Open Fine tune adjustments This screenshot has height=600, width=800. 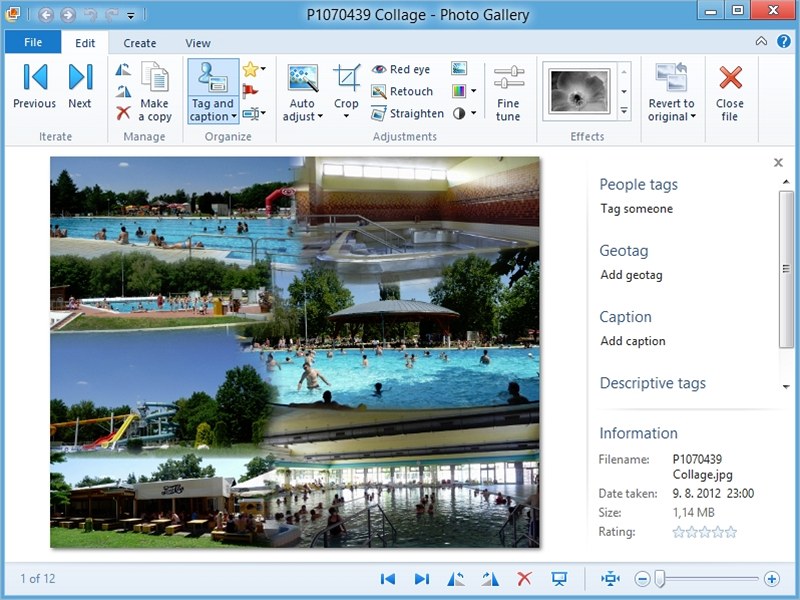pyautogui.click(x=508, y=93)
